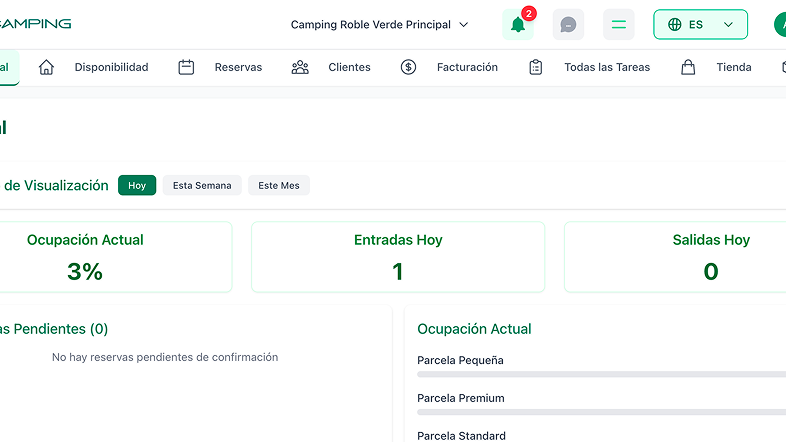
Task: Open the hamburger menu button
Action: [x=619, y=25]
